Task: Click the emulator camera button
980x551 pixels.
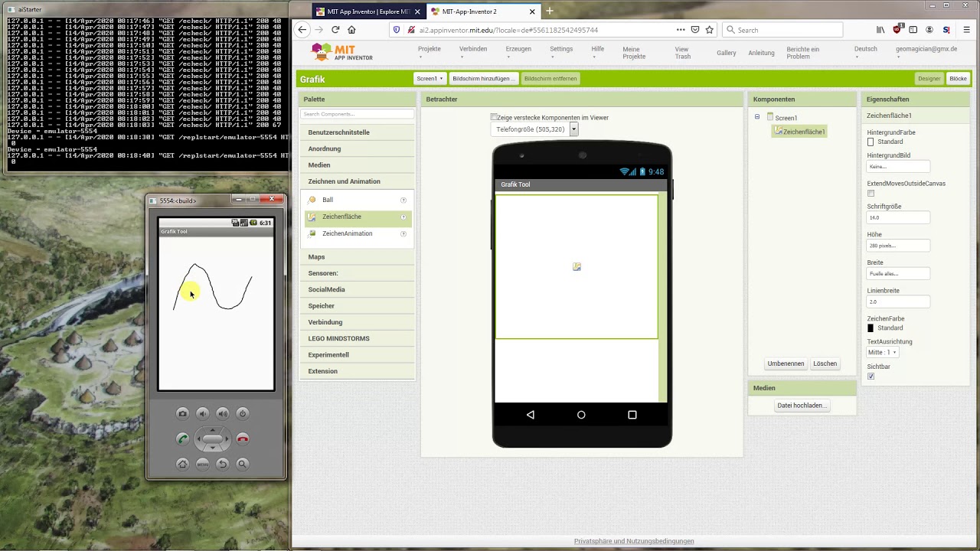Action: pos(182,413)
